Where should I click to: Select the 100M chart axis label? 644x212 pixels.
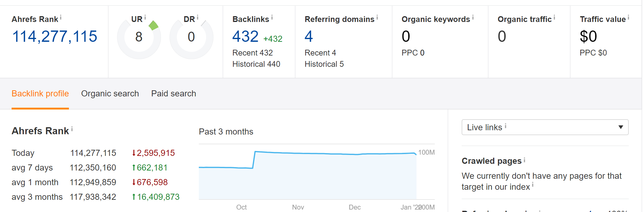pos(426,152)
